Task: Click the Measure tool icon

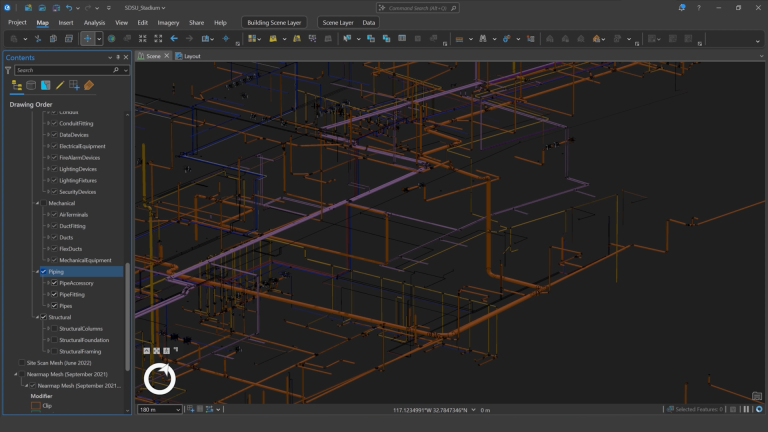Action: click(x=459, y=39)
